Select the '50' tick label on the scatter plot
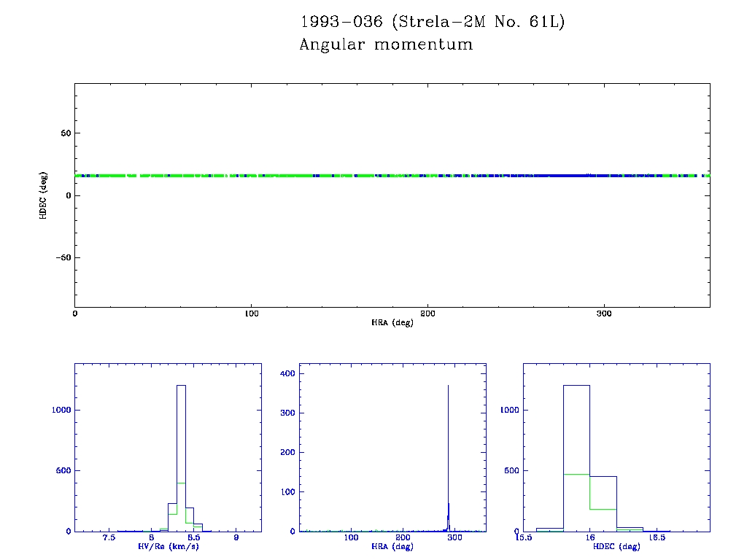The image size is (747, 560). click(x=65, y=133)
